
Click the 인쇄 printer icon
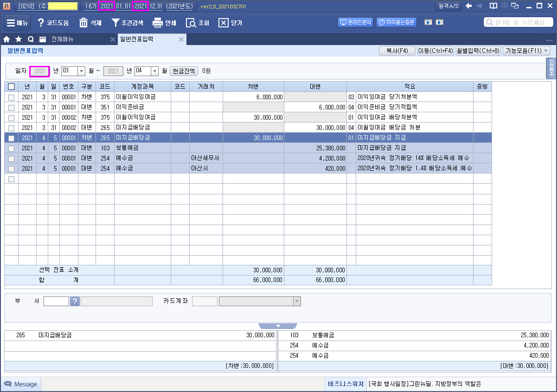[x=158, y=23]
